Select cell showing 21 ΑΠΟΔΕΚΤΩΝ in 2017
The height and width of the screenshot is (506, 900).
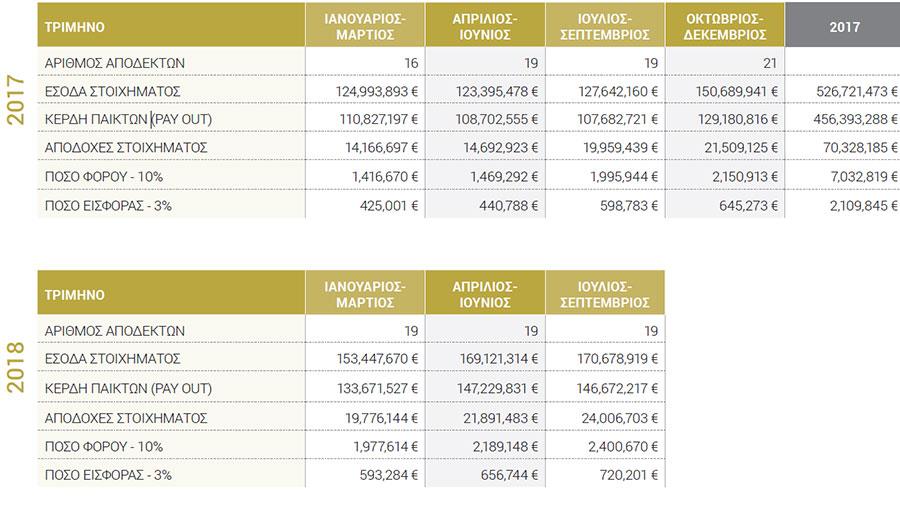[x=724, y=62]
